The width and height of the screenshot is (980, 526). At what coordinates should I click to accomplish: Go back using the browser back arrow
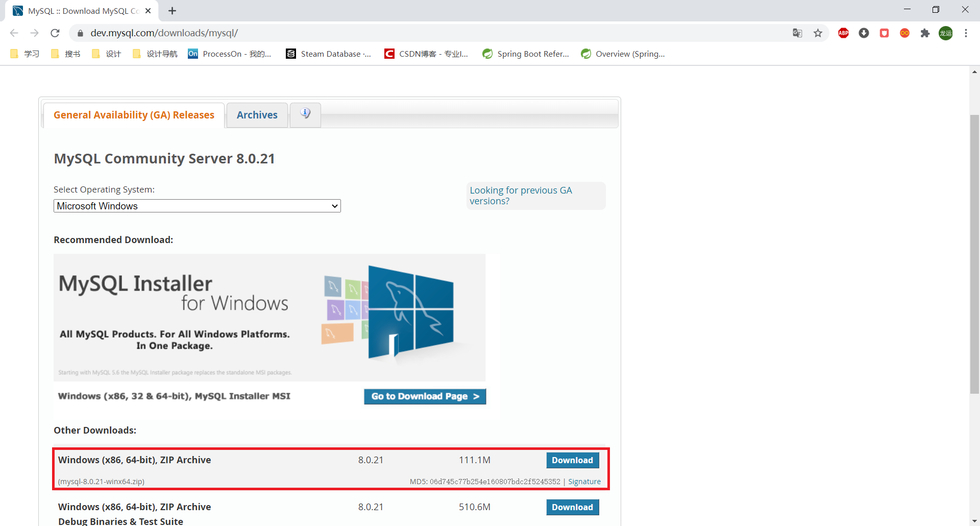tap(14, 33)
